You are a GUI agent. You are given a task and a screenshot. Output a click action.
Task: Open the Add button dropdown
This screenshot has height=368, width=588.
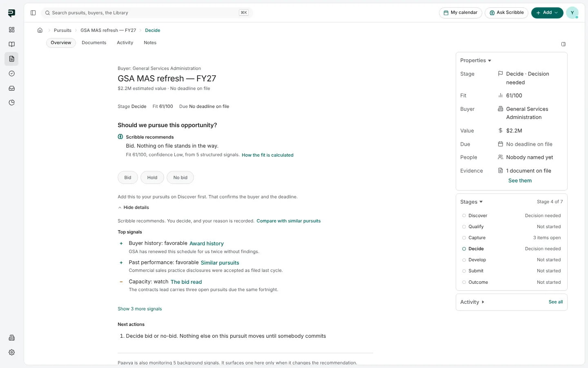547,13
